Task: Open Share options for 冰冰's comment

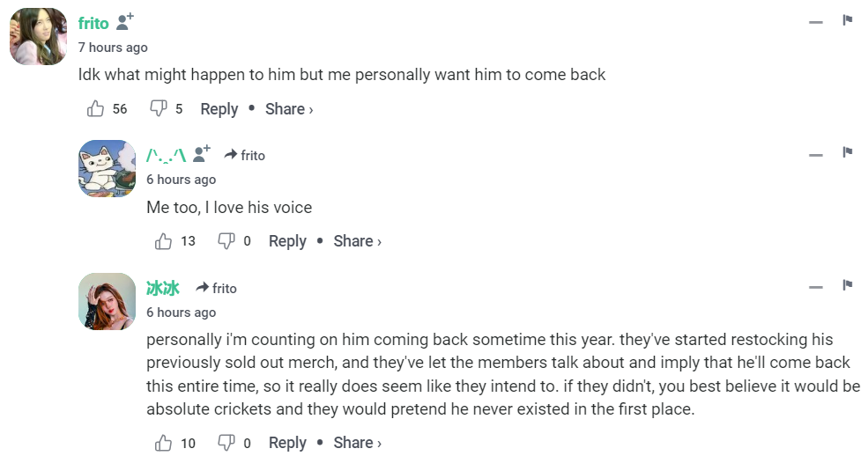Action: pyautogui.click(x=357, y=443)
